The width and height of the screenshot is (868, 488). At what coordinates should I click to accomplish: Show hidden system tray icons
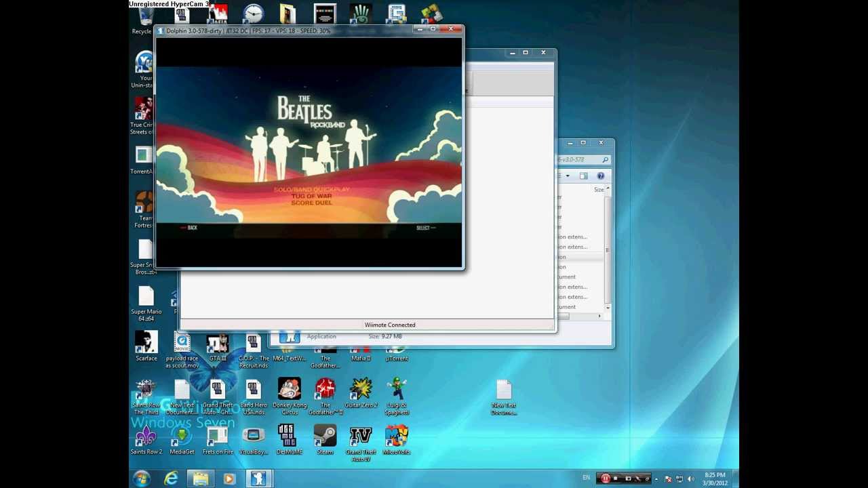[x=656, y=479]
